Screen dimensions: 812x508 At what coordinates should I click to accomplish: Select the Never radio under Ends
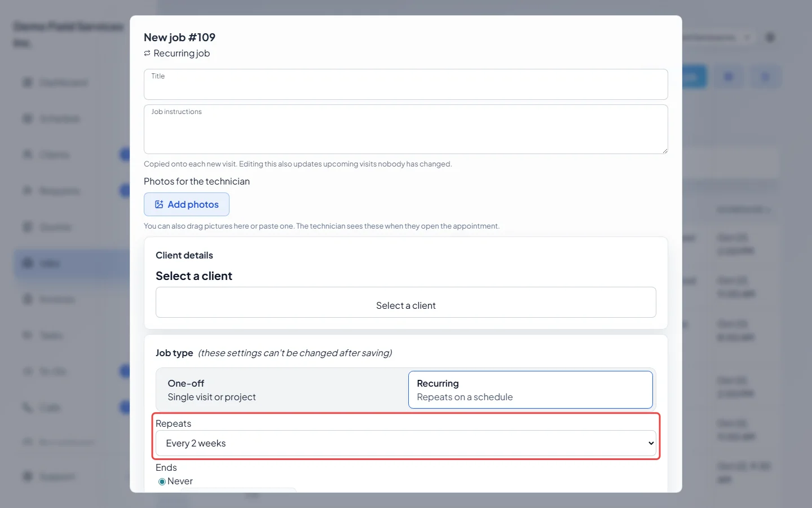pyautogui.click(x=162, y=481)
